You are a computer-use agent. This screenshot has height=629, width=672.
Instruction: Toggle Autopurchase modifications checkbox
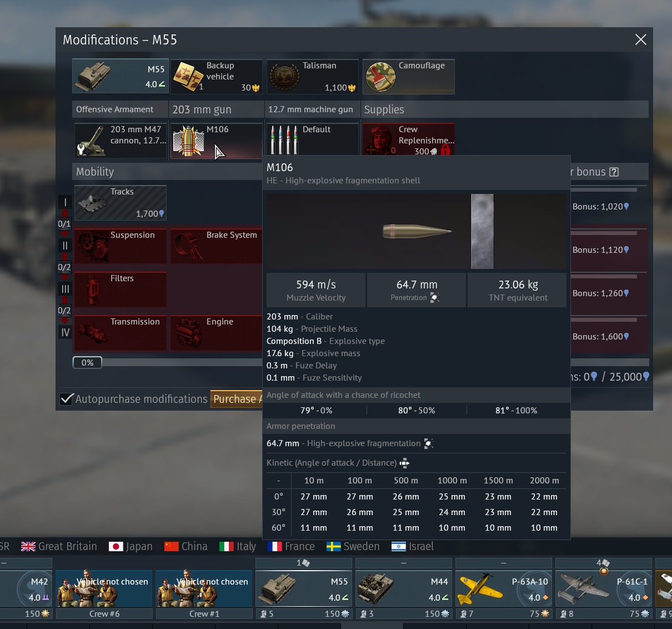67,399
